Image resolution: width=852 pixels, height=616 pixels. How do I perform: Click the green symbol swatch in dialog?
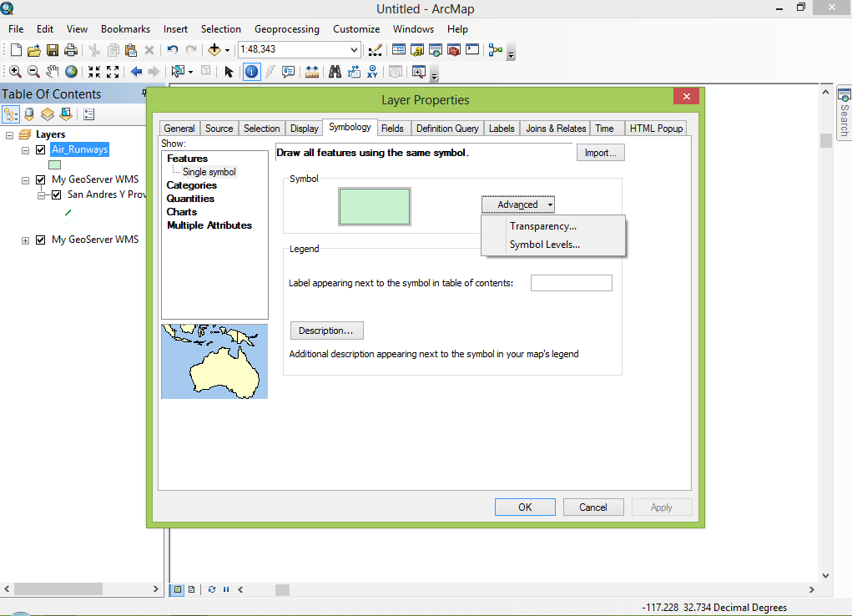pos(375,207)
